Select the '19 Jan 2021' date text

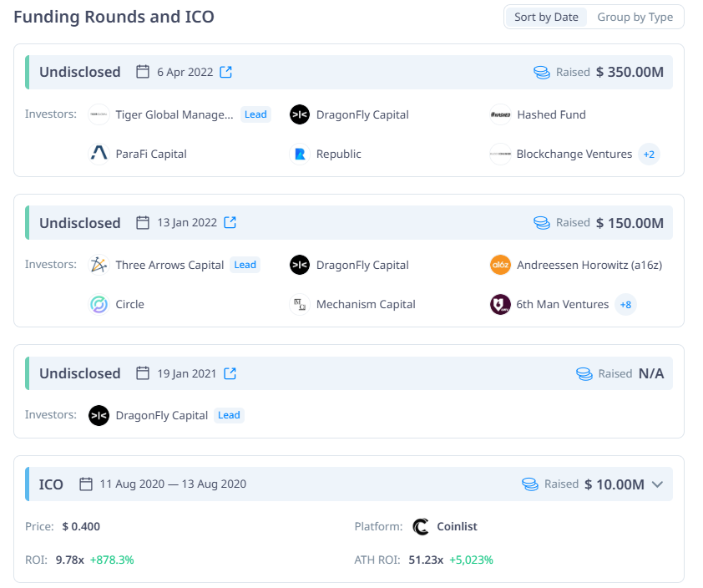click(187, 373)
